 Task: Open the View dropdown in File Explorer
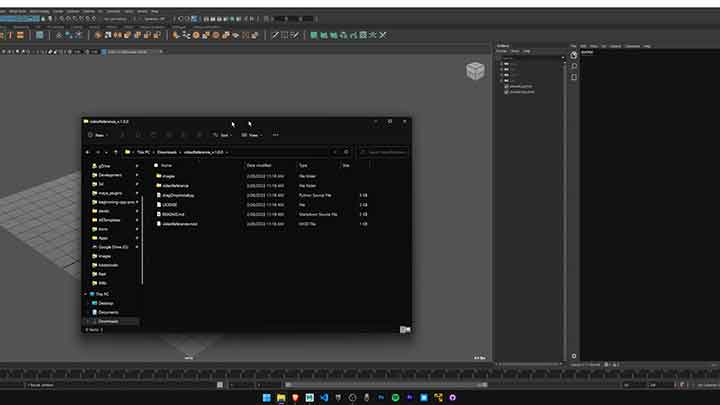click(x=250, y=135)
